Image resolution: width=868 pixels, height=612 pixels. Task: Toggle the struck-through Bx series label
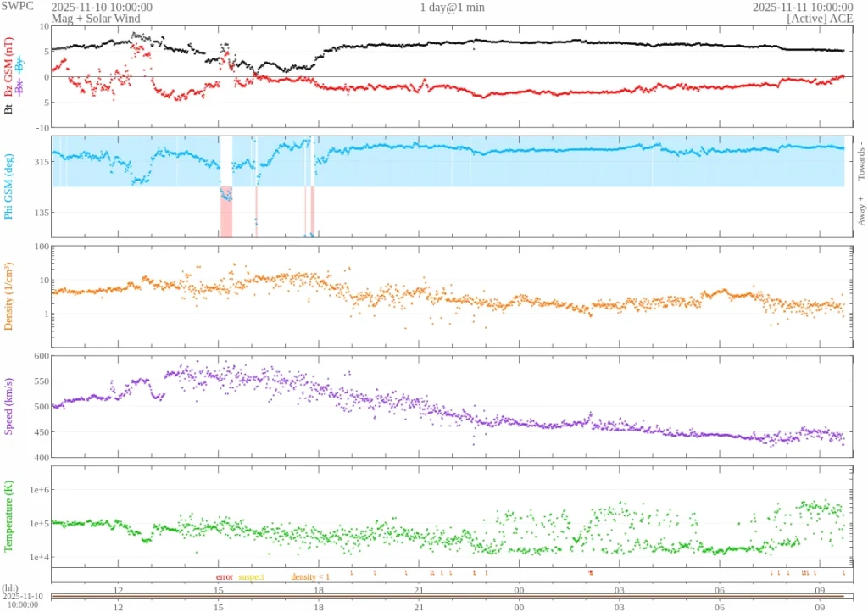20,86
